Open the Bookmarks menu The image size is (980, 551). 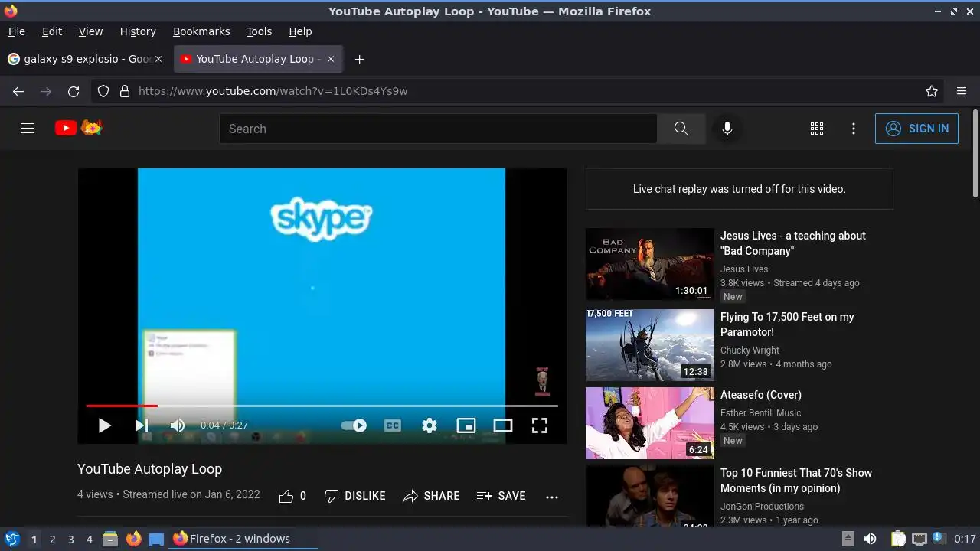[201, 31]
